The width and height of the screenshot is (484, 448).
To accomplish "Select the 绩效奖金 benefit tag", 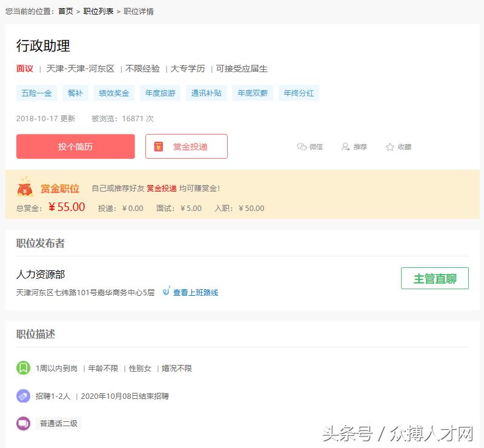I will [114, 93].
